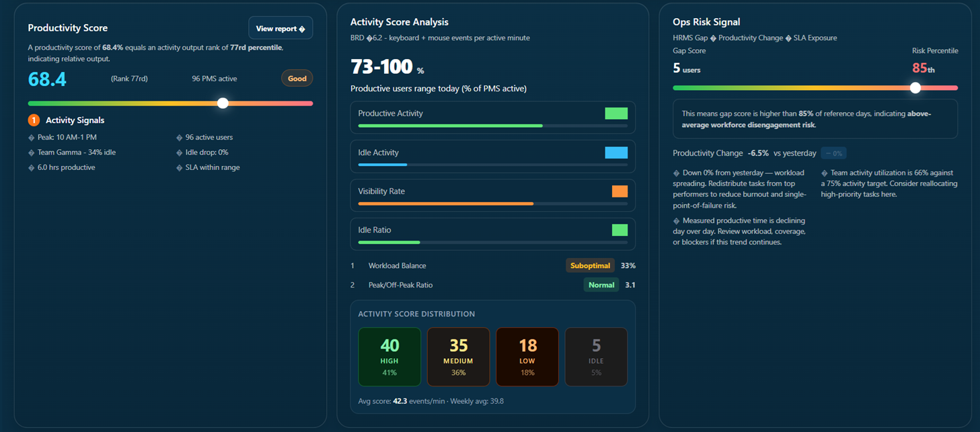This screenshot has height=432, width=980.
Task: Select the IDLE 5 distribution tile
Action: pyautogui.click(x=596, y=357)
